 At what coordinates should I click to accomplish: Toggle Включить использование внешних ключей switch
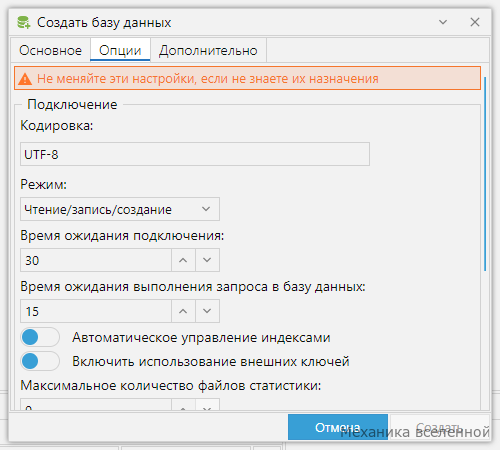(x=40, y=361)
